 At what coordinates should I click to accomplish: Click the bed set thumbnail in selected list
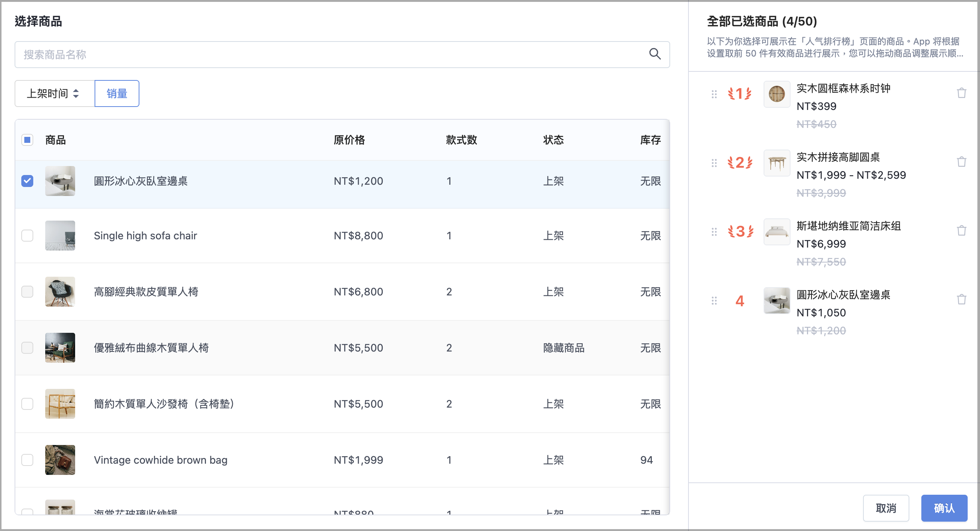[777, 232]
